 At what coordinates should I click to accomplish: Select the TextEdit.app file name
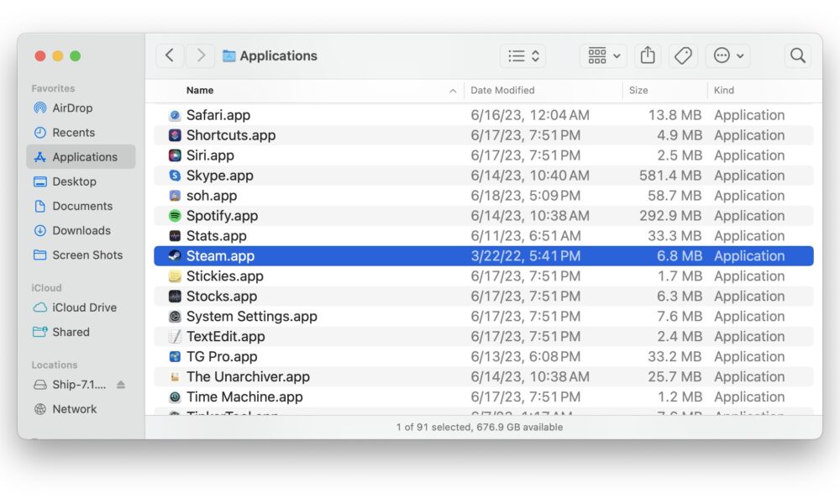(225, 336)
